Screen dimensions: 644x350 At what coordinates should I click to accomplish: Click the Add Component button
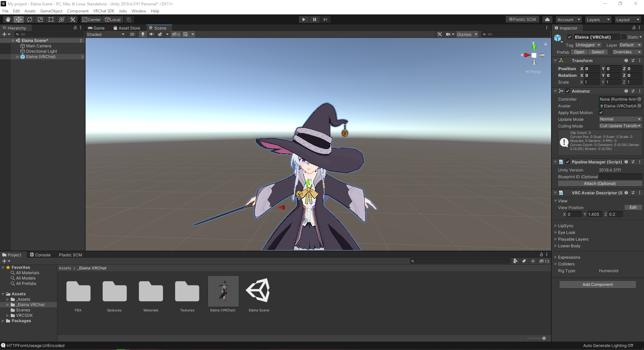(597, 284)
